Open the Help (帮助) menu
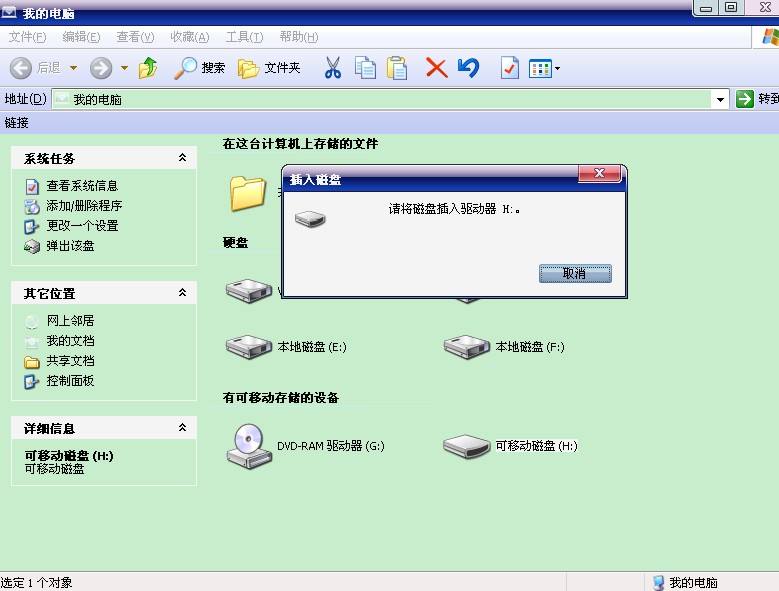The width and height of the screenshot is (779, 591). click(299, 37)
